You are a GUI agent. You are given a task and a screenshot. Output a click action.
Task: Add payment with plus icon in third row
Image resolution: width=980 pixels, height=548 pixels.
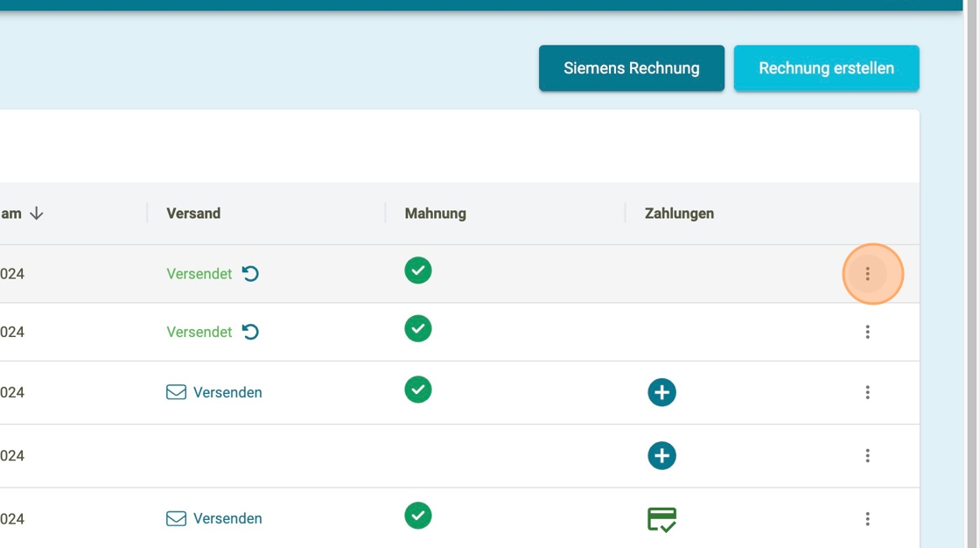661,392
